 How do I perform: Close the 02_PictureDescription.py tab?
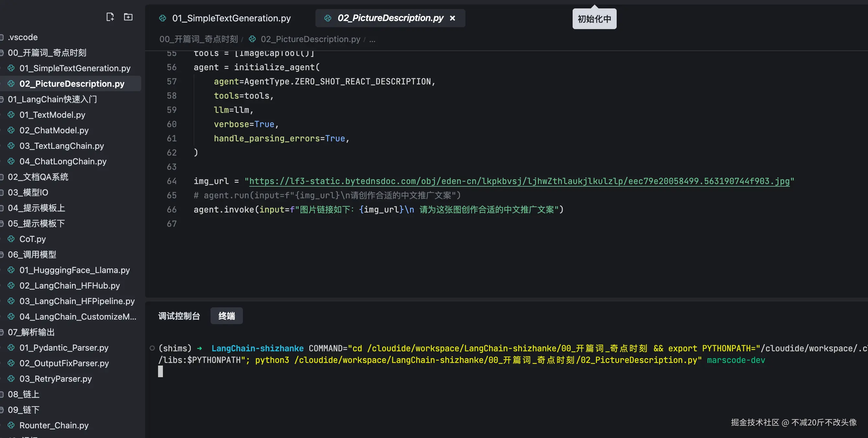point(452,18)
